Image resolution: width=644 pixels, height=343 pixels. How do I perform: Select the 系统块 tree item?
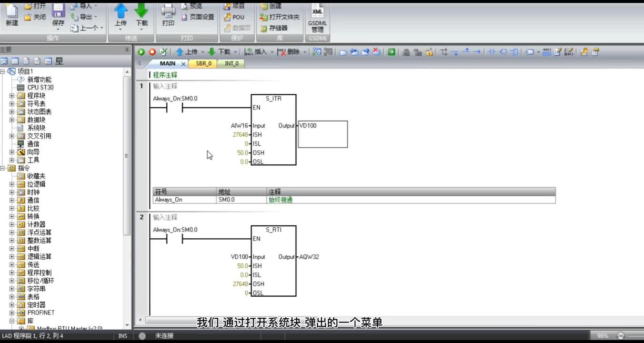pyautogui.click(x=36, y=128)
